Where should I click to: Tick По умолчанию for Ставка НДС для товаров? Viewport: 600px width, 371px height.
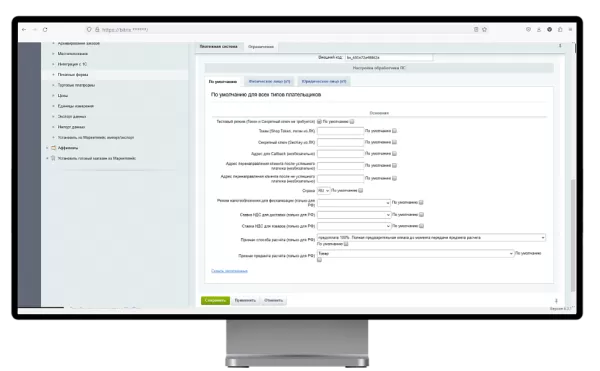(x=421, y=226)
